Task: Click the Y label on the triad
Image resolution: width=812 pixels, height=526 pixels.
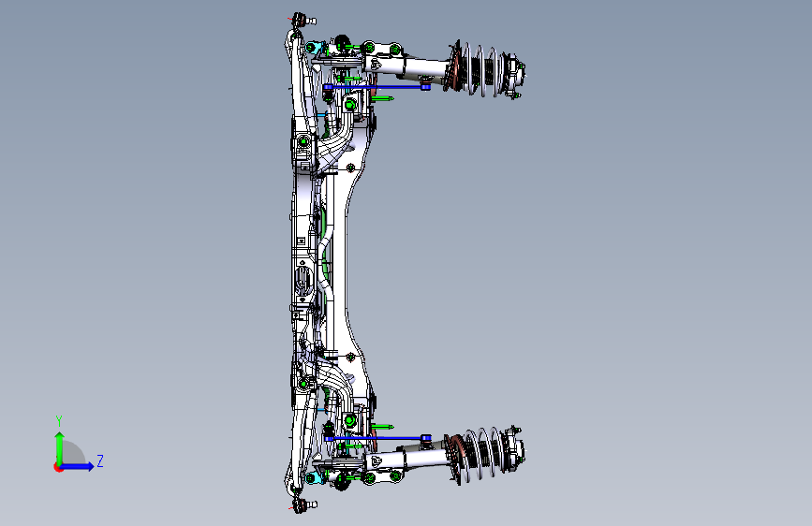Action: [x=59, y=420]
